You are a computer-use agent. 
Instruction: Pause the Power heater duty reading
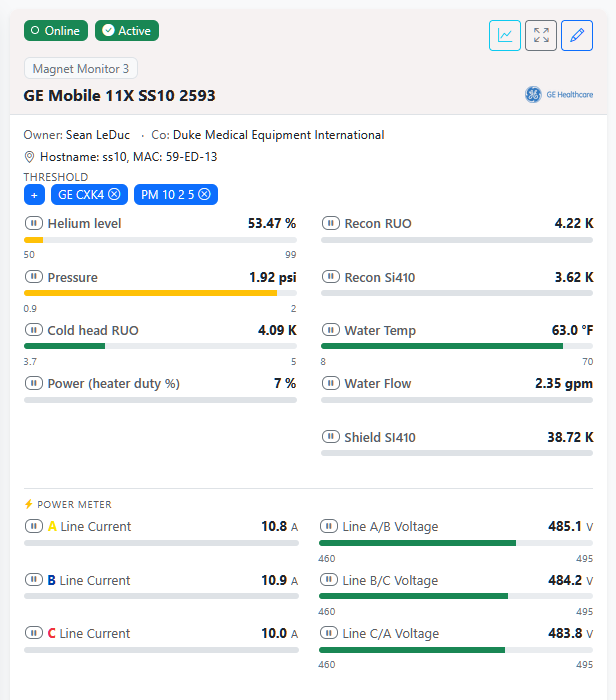pos(34,383)
